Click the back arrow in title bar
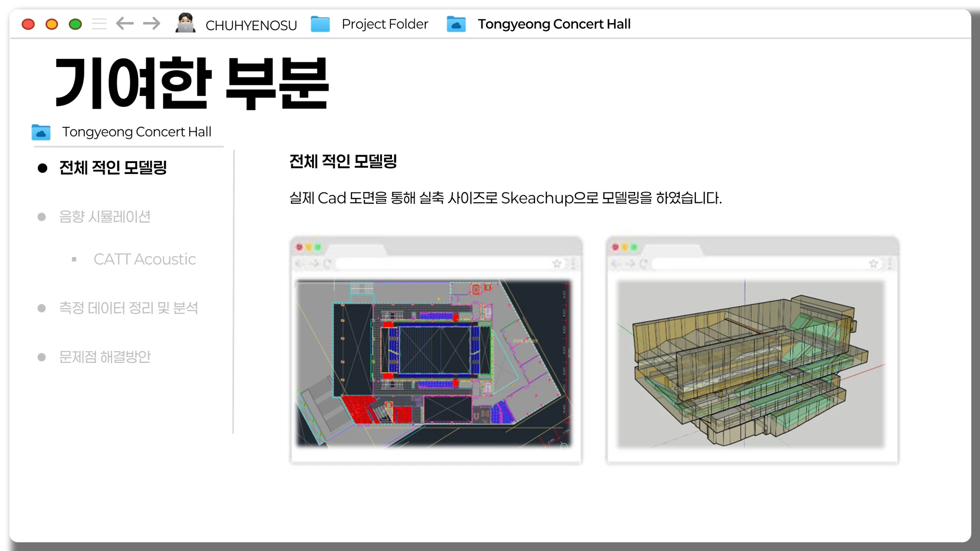Image resolution: width=980 pixels, height=551 pixels. [x=125, y=24]
